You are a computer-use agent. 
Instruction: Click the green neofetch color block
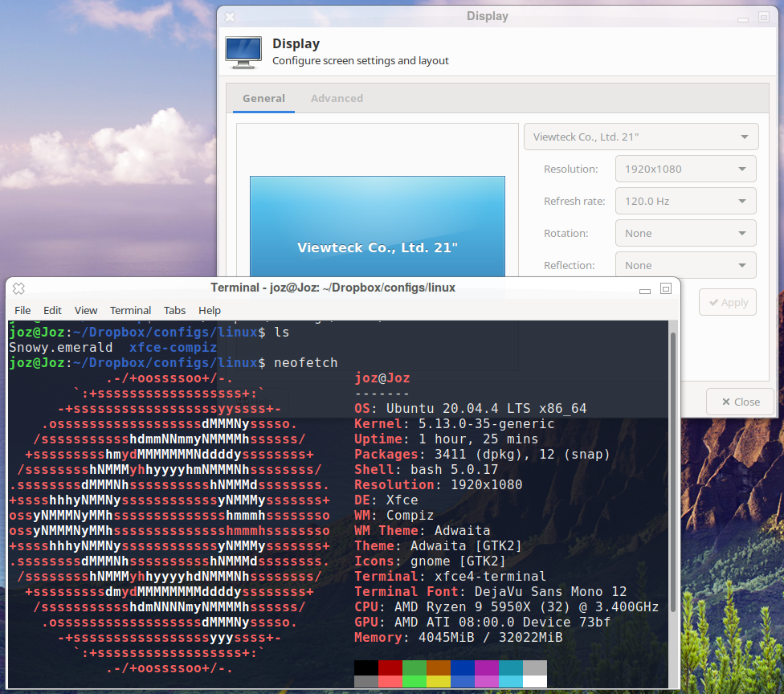(414, 667)
